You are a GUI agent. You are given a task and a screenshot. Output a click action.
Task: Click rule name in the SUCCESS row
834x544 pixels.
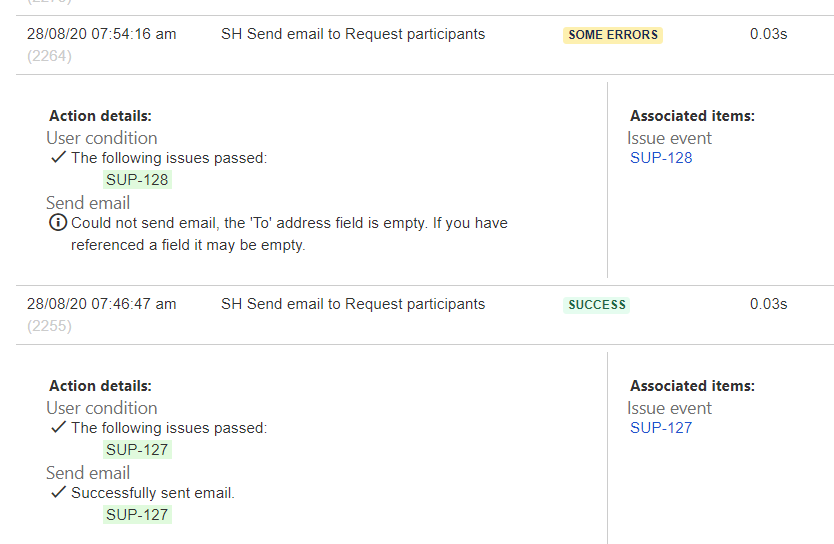click(353, 304)
